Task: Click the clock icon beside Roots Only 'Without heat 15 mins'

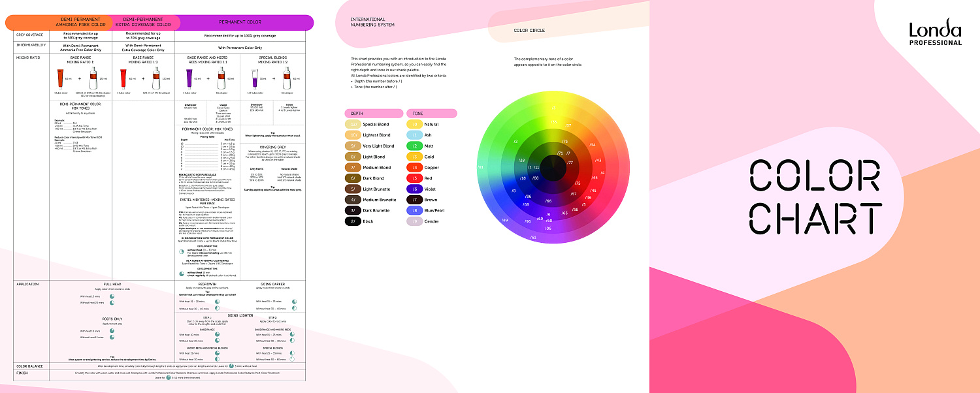Action: point(112,338)
